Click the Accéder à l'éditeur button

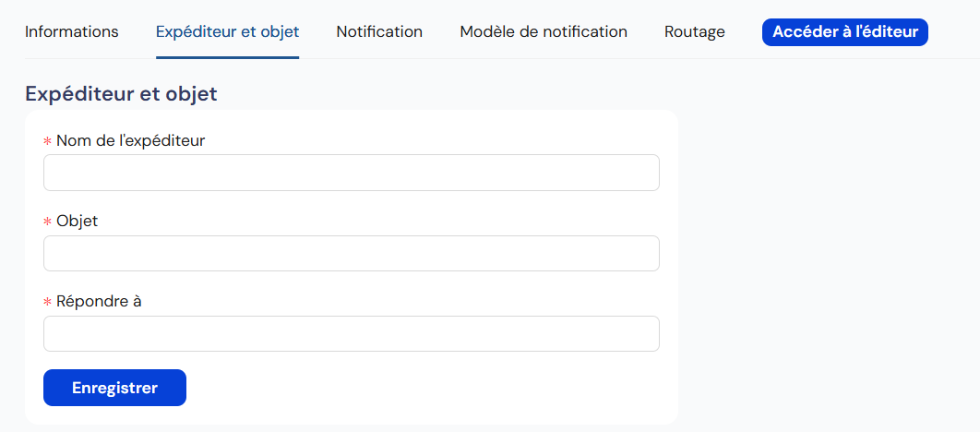coord(845,32)
